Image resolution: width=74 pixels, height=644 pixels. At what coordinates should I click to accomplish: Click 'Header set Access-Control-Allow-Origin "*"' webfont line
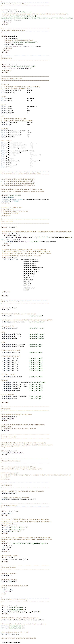[x=17, y=68]
